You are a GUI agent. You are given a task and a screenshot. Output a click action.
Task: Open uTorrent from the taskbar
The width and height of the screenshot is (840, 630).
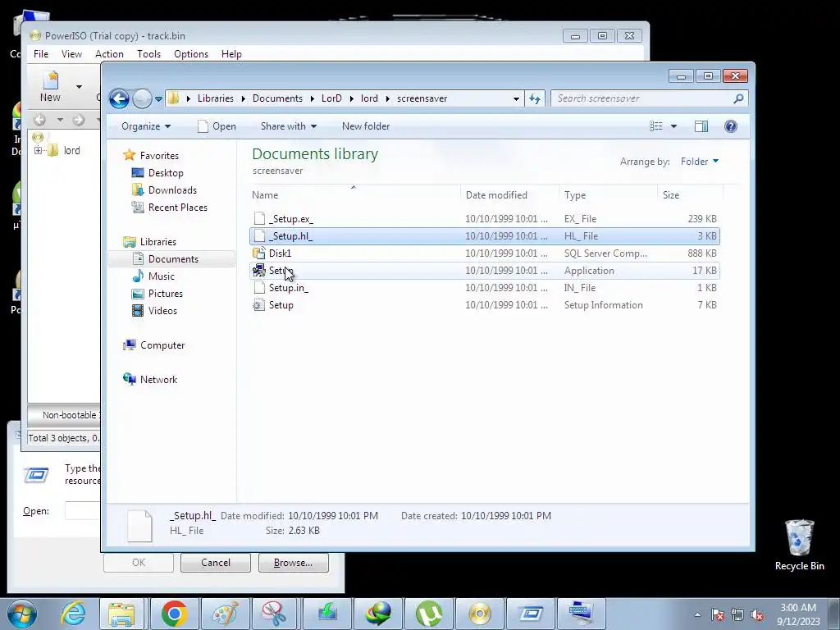pos(428,614)
